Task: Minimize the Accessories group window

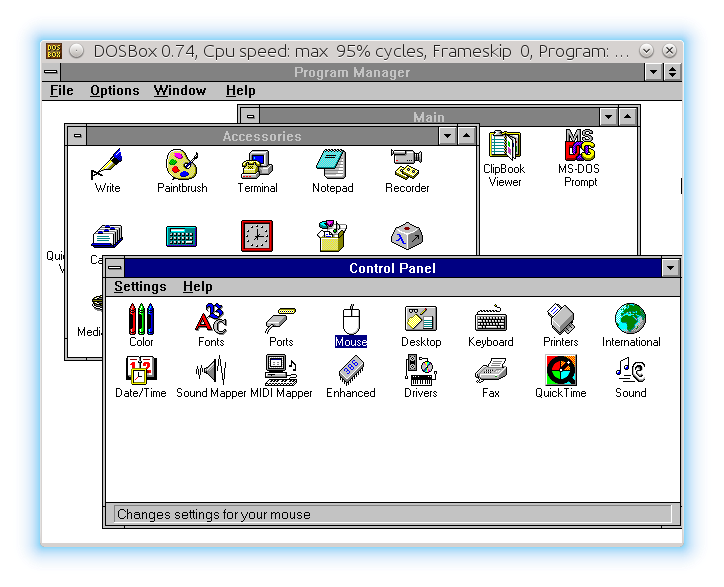Action: (447, 136)
